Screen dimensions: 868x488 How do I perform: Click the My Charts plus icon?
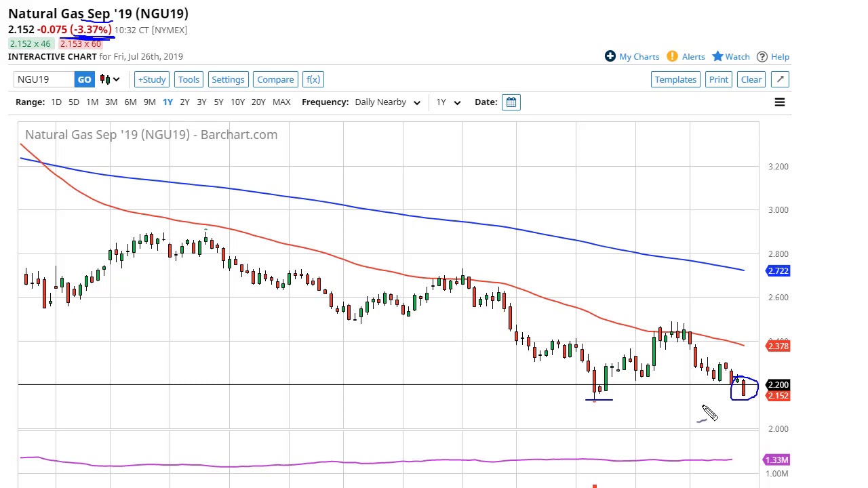pos(610,57)
